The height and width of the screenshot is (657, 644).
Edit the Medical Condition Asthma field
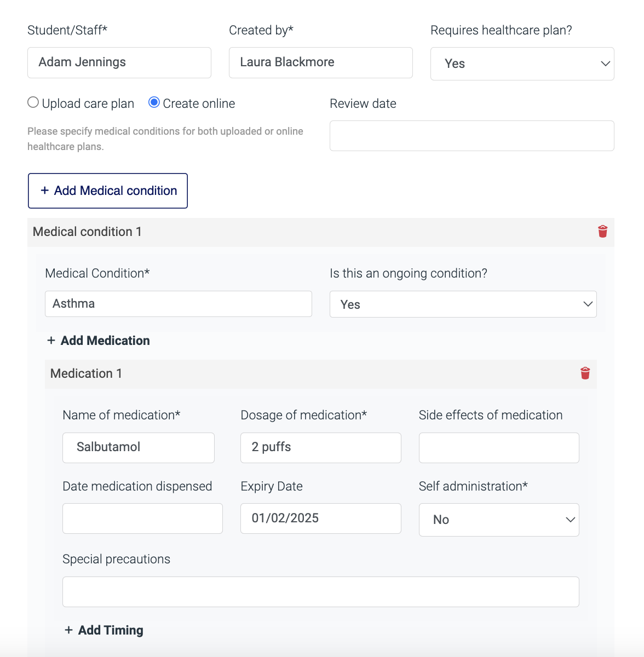click(178, 304)
